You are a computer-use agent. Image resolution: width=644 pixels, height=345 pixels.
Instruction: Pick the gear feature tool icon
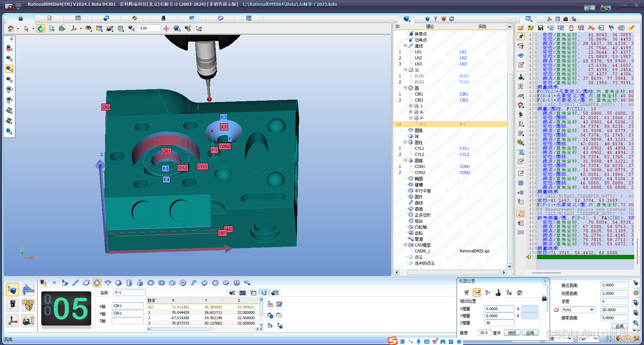[x=236, y=283]
